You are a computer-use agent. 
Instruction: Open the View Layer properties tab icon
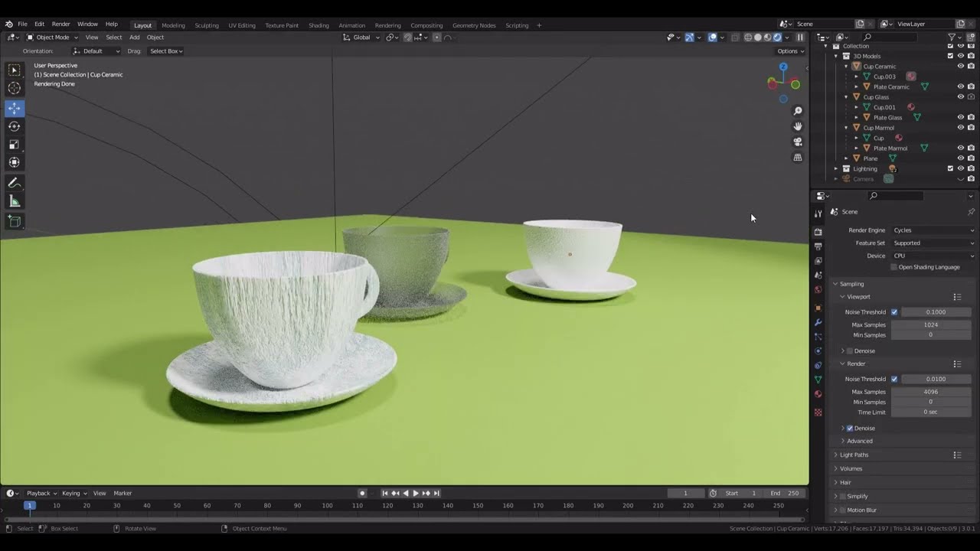818,261
